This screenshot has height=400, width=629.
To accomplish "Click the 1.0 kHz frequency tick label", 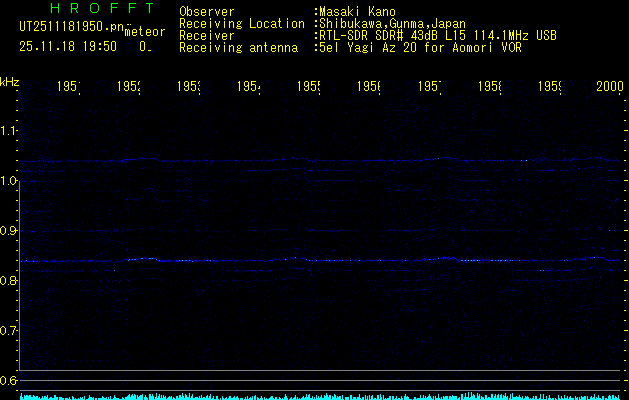I will tap(9, 181).
